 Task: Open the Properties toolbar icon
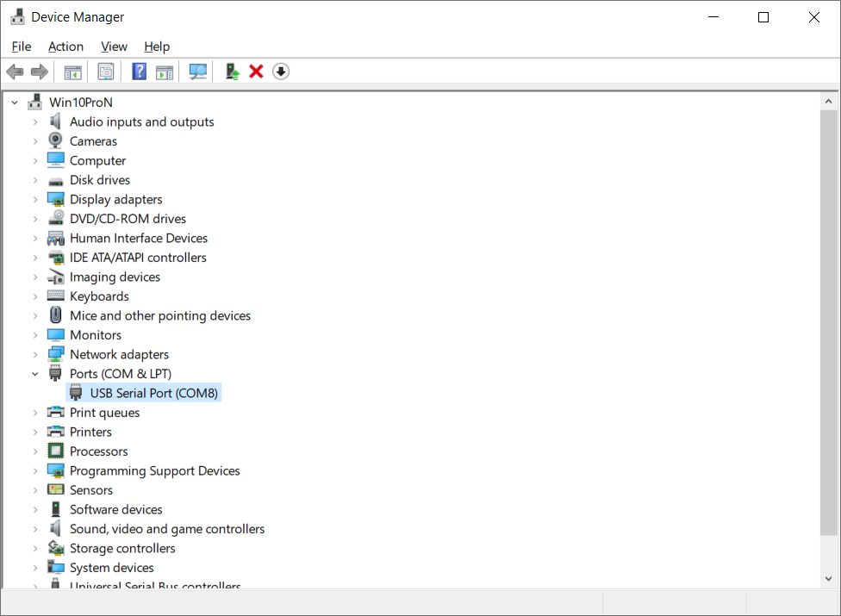pos(106,72)
